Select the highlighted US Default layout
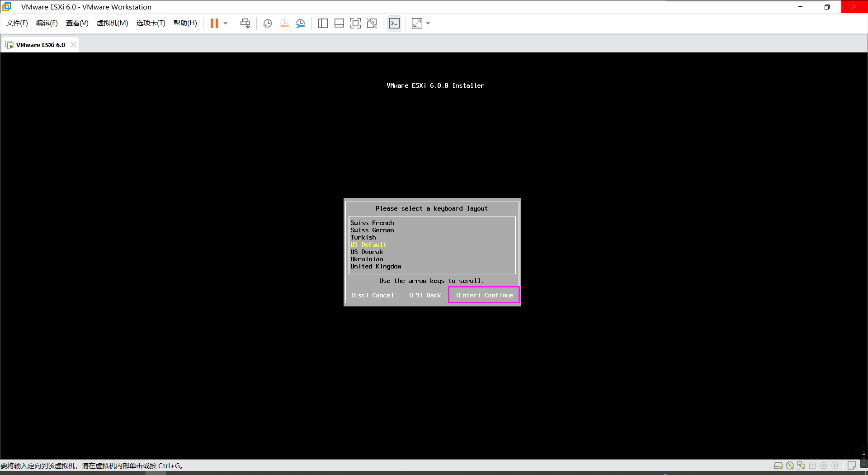The image size is (868, 475). (x=368, y=245)
